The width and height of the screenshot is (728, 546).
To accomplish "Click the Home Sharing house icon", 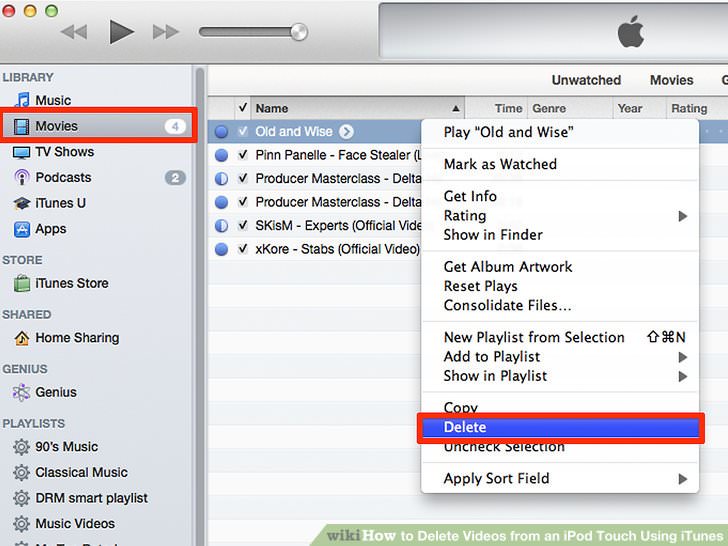I will coord(21,338).
